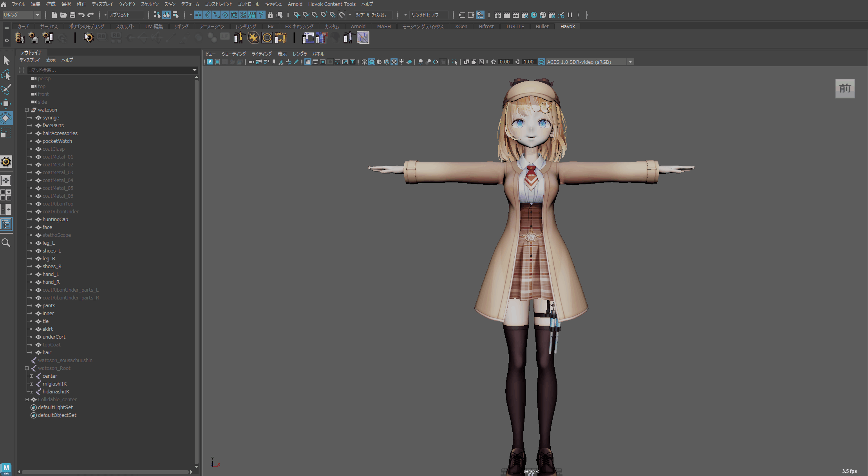Click the viewport view cube labeled 前
Viewport: 868px width, 476px height.
tap(845, 88)
